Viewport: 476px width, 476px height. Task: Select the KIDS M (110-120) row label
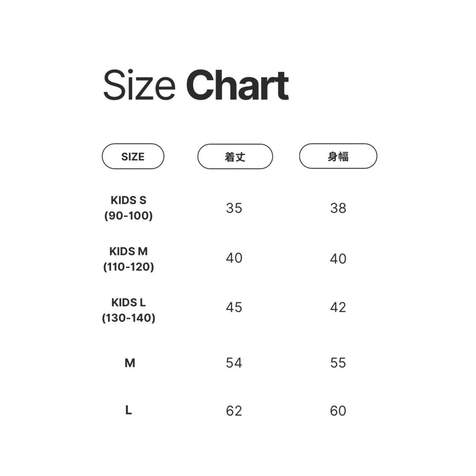[129, 259]
